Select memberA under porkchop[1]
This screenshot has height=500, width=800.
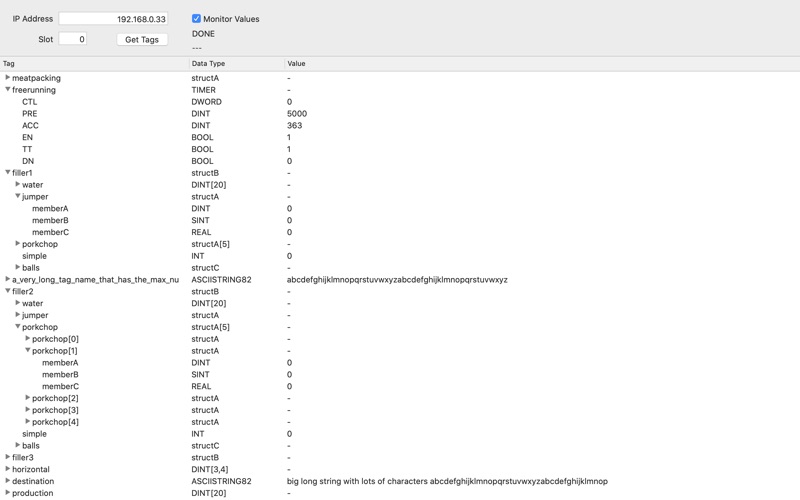click(x=400, y=362)
